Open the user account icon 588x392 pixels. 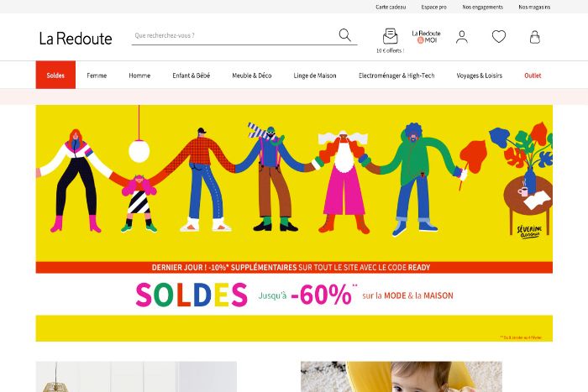click(x=462, y=37)
